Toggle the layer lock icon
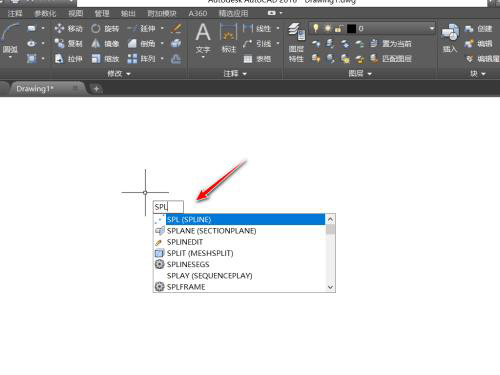This screenshot has width=500, height=375. (x=338, y=28)
